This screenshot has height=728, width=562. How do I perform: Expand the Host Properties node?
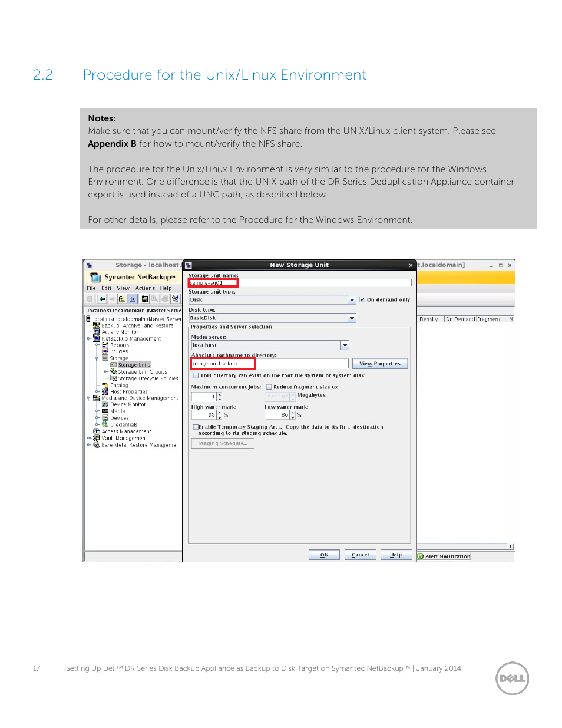pyautogui.click(x=97, y=392)
